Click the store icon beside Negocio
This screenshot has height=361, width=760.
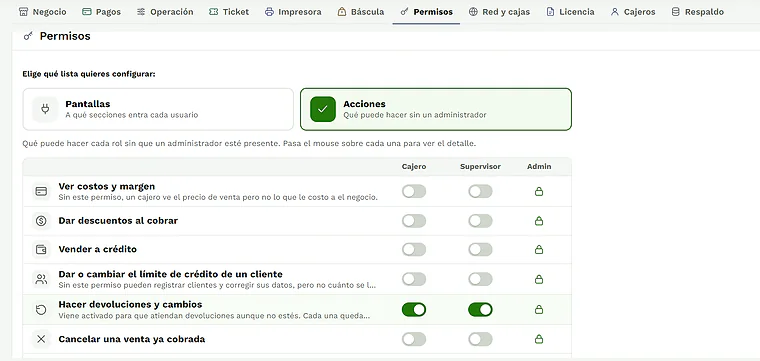pos(23,12)
